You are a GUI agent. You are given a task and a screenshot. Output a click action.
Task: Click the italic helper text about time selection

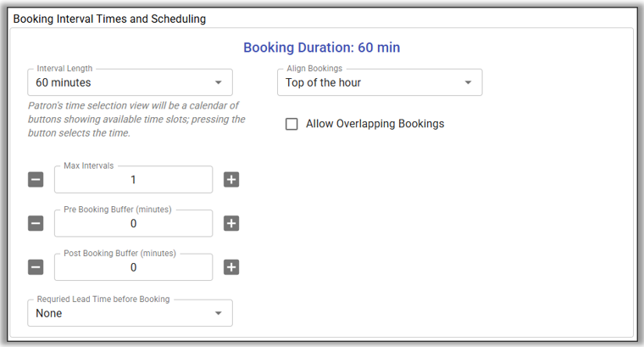[x=136, y=120]
